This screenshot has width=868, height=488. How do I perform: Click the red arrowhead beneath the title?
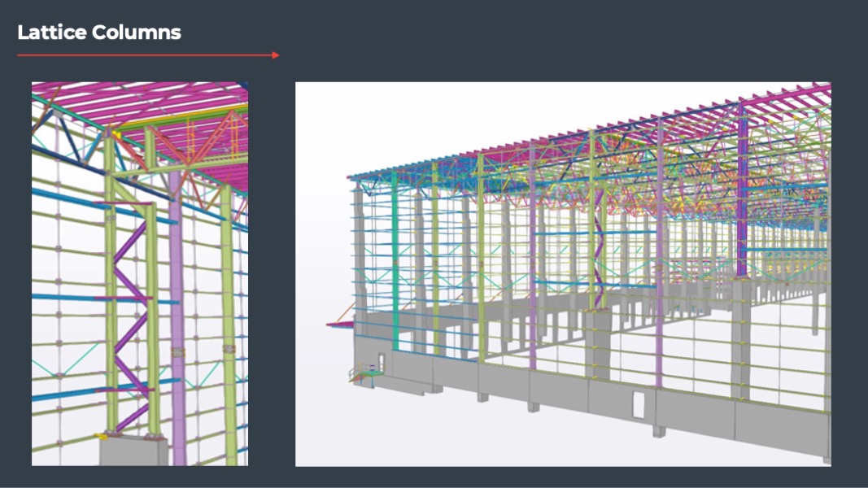pyautogui.click(x=276, y=55)
